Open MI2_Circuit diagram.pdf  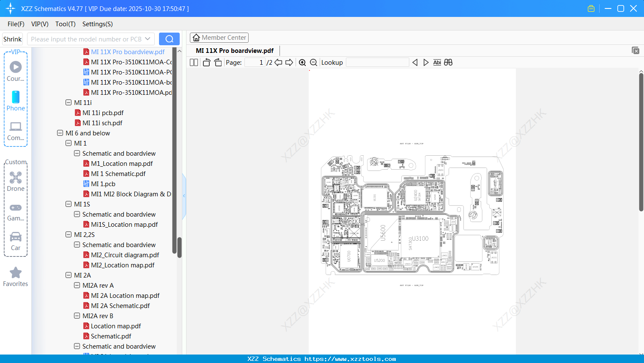[x=125, y=255]
